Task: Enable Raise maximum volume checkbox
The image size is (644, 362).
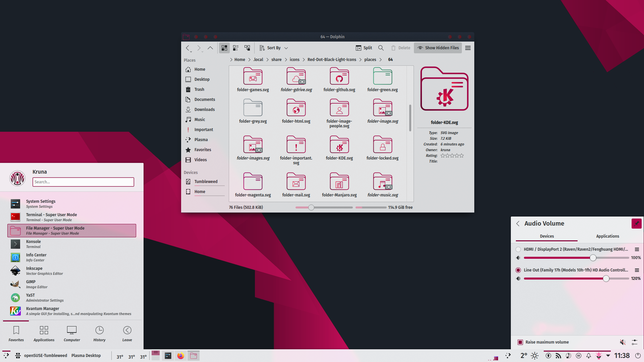Action: coord(520,342)
